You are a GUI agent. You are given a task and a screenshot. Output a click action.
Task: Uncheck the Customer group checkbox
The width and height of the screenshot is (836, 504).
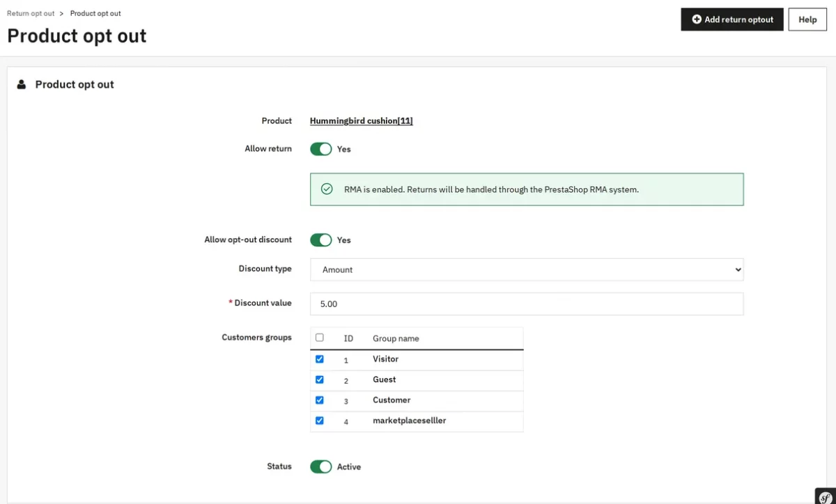tap(320, 400)
